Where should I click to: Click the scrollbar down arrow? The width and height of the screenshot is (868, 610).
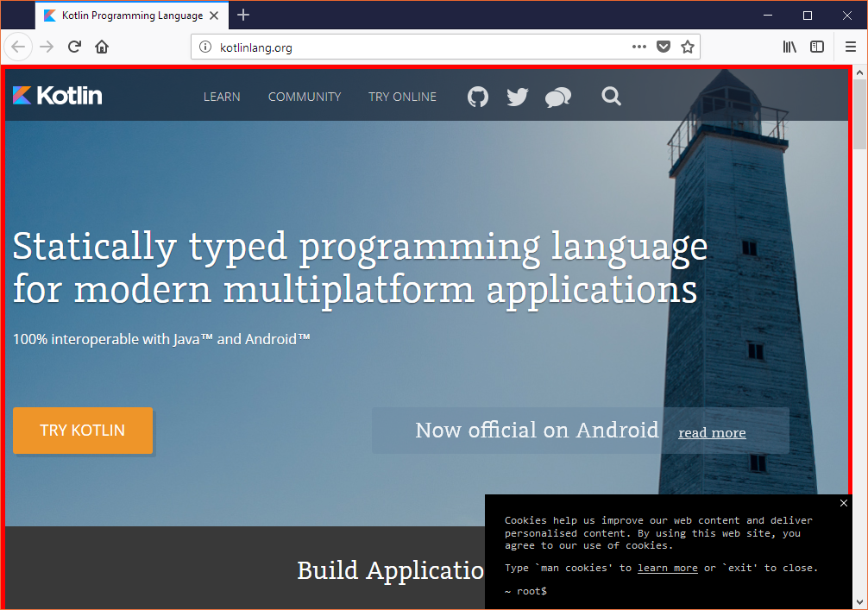coord(859,601)
